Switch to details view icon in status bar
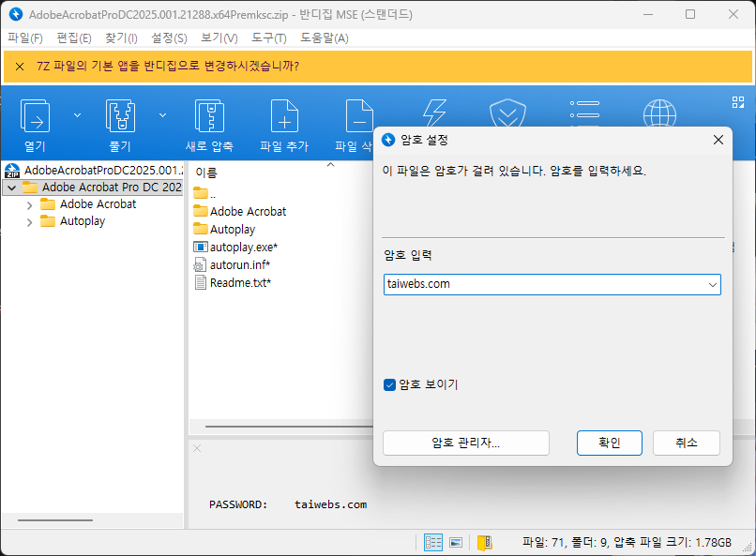This screenshot has height=556, width=756. coord(433,543)
